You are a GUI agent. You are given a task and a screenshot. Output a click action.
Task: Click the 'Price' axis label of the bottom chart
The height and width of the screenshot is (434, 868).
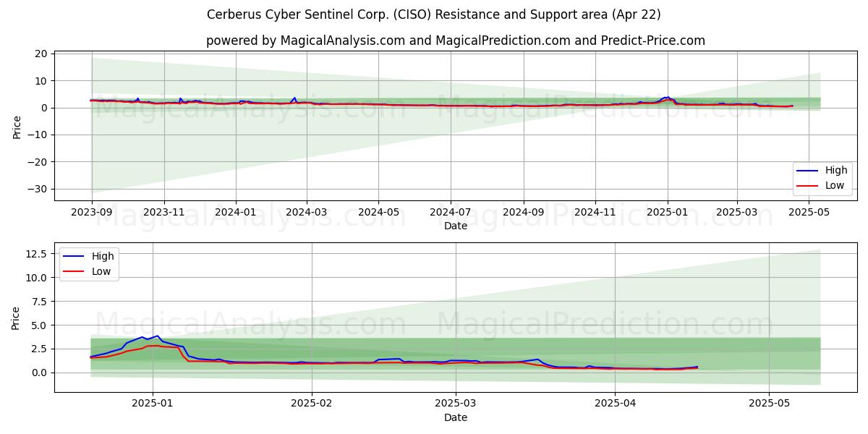tap(17, 318)
